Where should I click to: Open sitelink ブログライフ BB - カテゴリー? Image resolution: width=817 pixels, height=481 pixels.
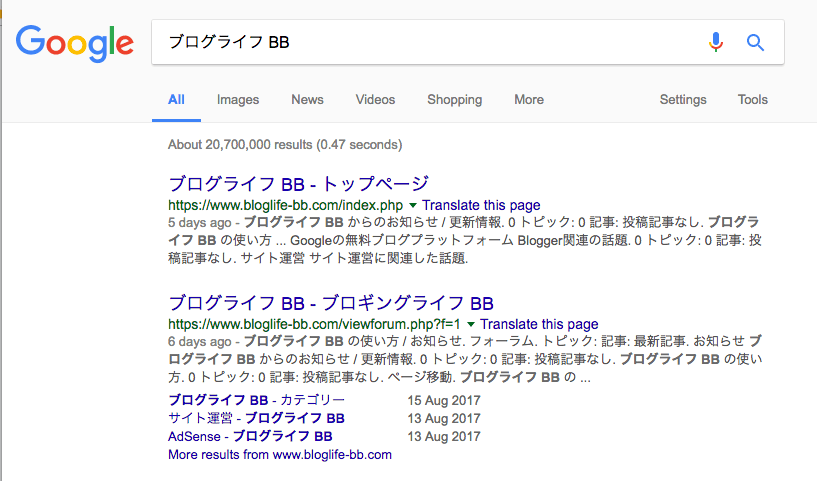256,400
